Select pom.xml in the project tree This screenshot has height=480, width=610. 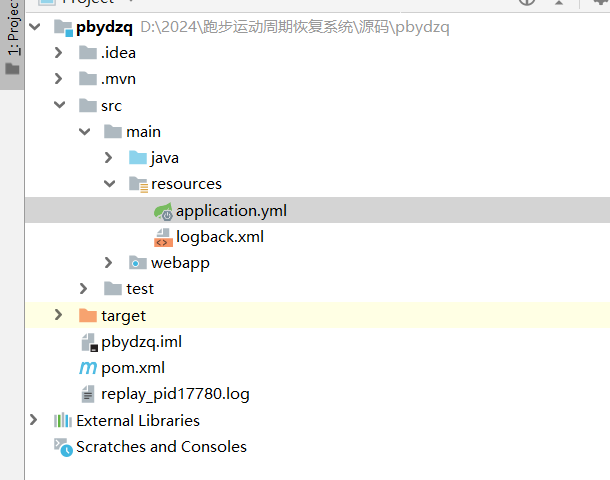coord(133,368)
